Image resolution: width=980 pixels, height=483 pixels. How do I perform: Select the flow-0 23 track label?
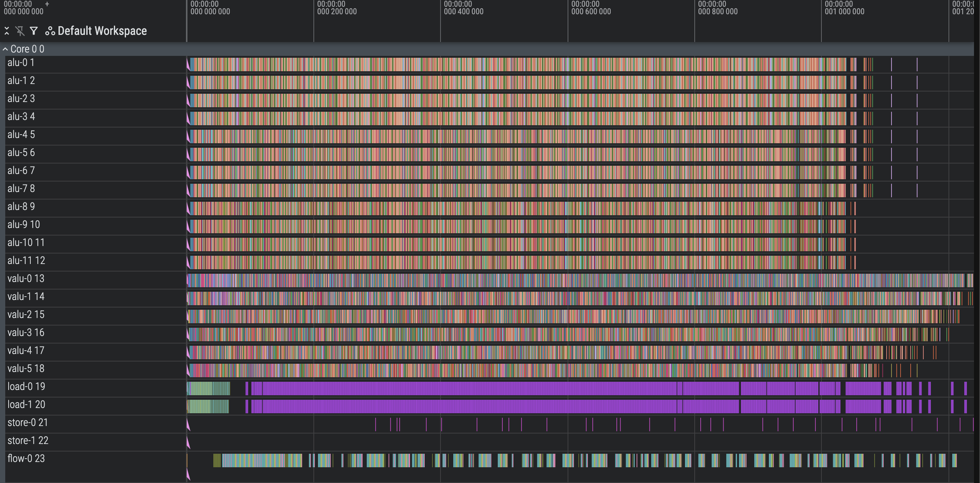26,459
